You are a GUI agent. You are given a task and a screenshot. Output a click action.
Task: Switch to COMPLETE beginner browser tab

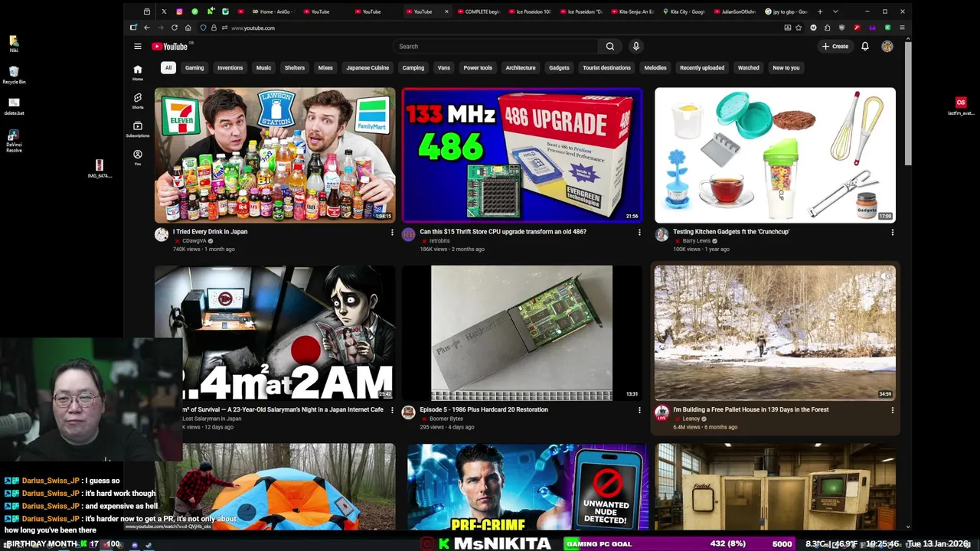pos(478,11)
